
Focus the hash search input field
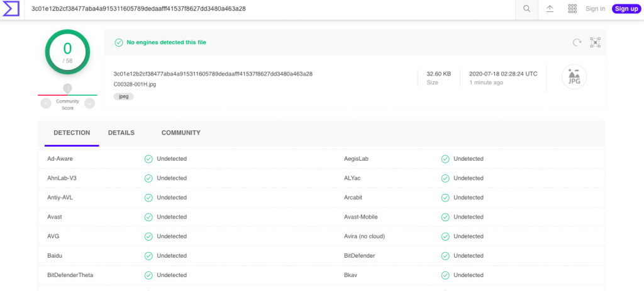(x=270, y=9)
